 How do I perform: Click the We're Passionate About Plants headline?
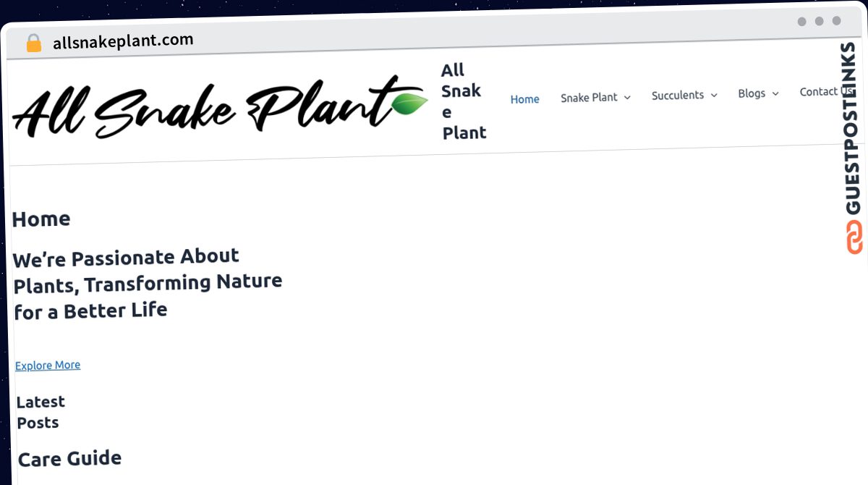(x=148, y=284)
